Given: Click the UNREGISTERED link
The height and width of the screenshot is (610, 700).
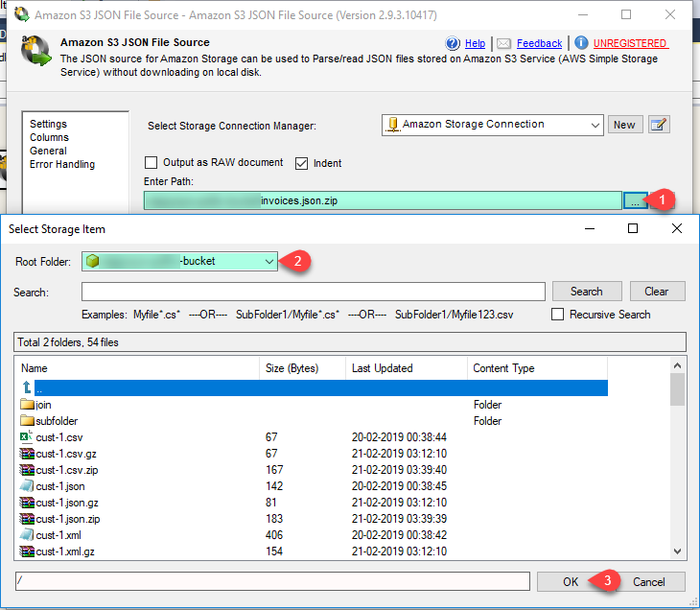Looking at the screenshot, I should [630, 43].
